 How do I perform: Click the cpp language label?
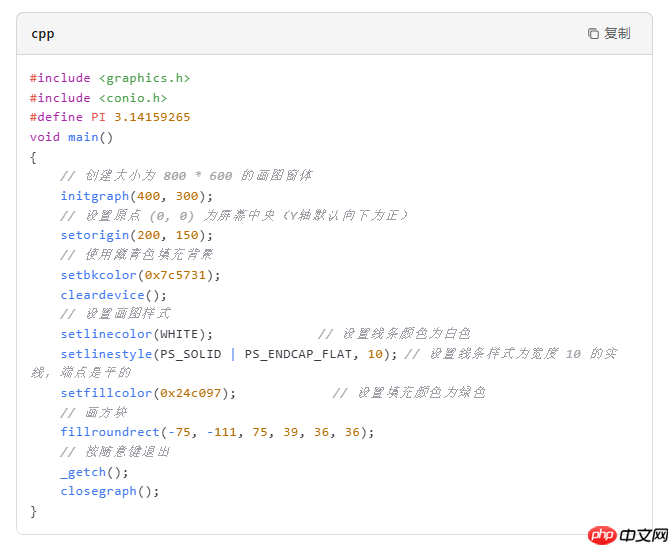point(42,34)
